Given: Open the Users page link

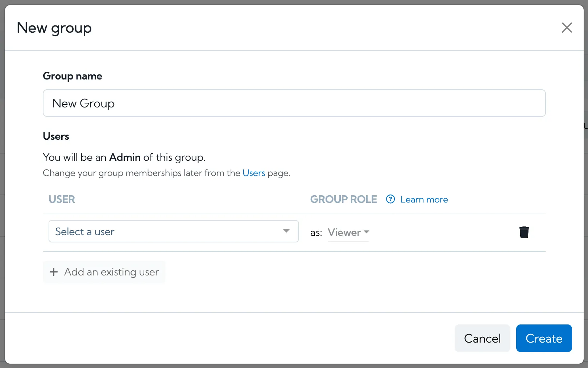Looking at the screenshot, I should pos(254,173).
